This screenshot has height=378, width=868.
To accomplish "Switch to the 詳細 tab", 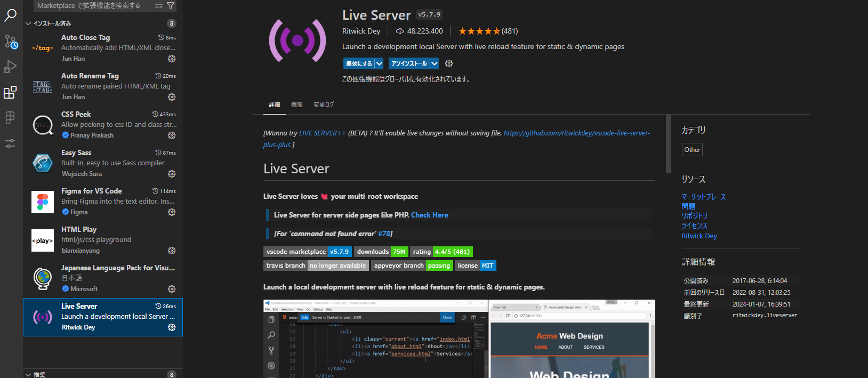I will tap(275, 104).
